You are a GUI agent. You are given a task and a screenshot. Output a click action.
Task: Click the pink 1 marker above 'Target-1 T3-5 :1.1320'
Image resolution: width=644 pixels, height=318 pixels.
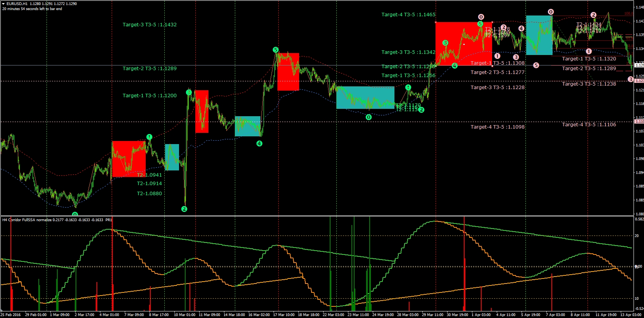click(x=589, y=51)
